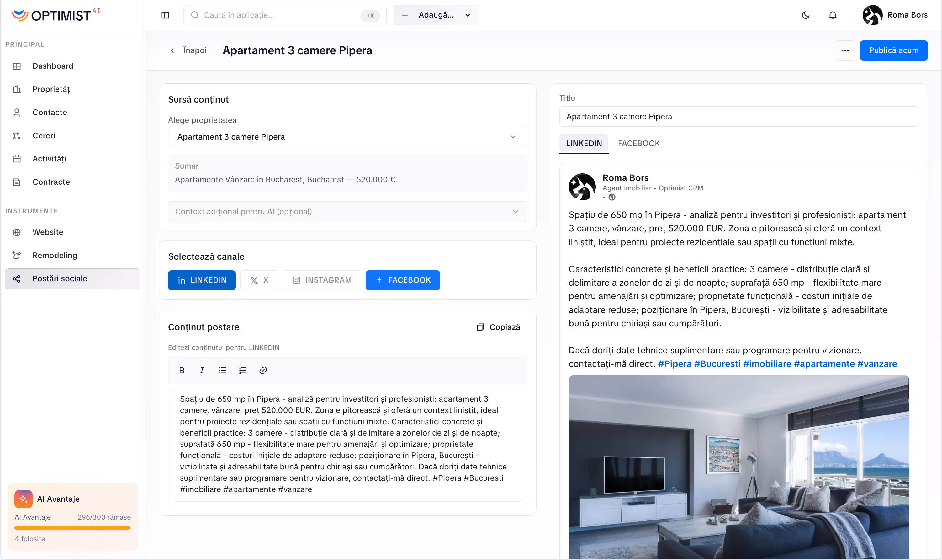This screenshot has width=942, height=560.
Task: Insert bulleted list in post editor
Action: pyautogui.click(x=222, y=371)
